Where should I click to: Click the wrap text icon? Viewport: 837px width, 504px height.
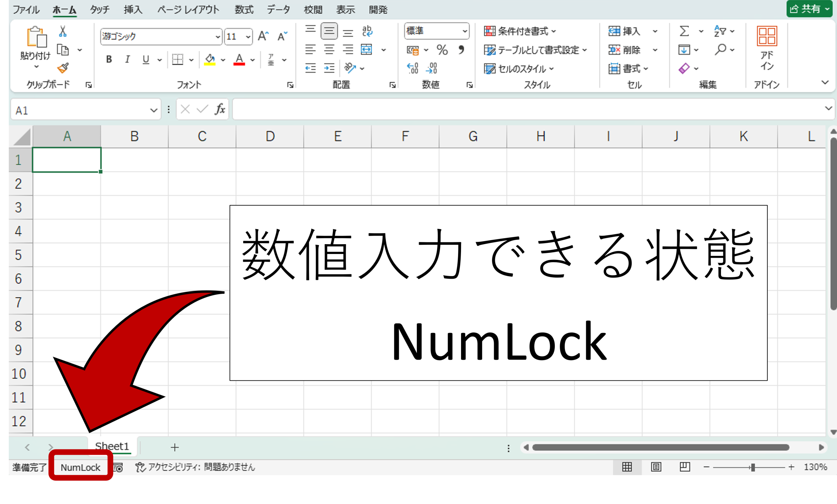coord(367,31)
